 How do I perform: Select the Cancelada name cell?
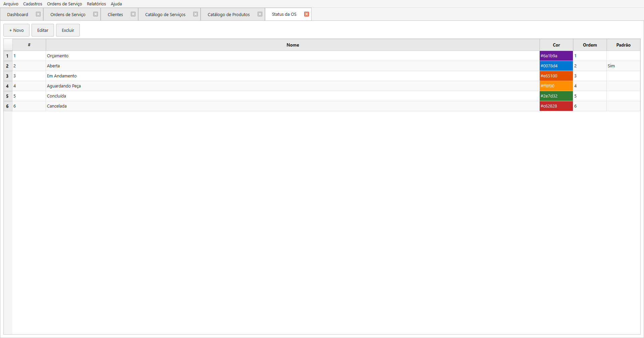point(292,106)
